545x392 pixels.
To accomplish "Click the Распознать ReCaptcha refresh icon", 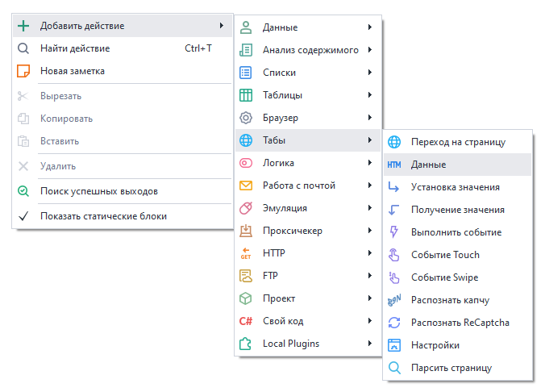I will click(x=394, y=323).
